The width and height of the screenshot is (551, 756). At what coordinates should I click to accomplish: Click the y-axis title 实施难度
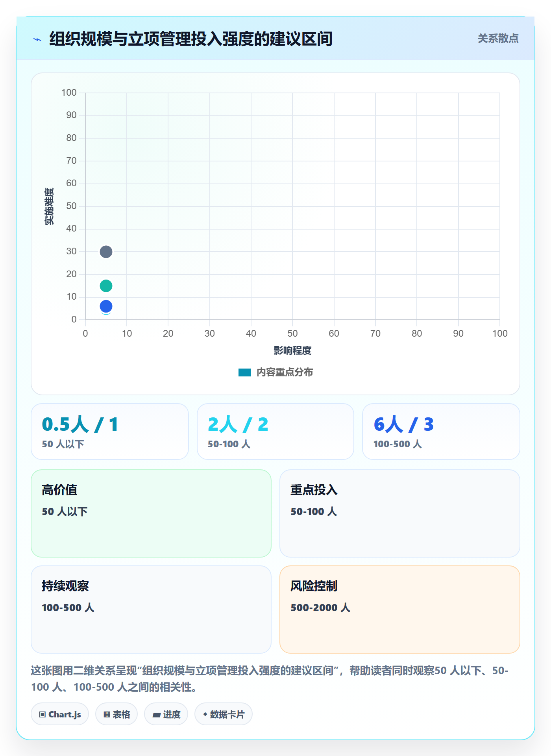click(x=49, y=206)
